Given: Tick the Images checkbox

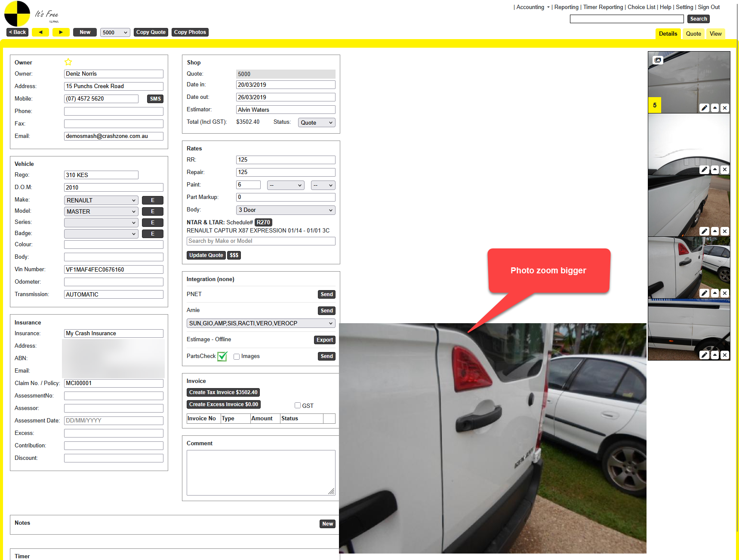Looking at the screenshot, I should point(237,356).
